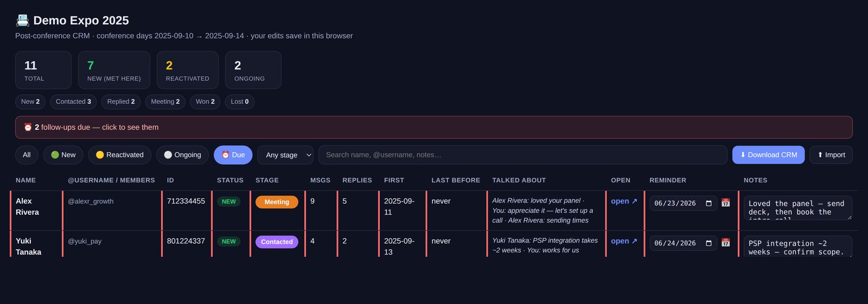Open the Any stage dropdown
Viewport: 868px width, 304px height.
(285, 155)
